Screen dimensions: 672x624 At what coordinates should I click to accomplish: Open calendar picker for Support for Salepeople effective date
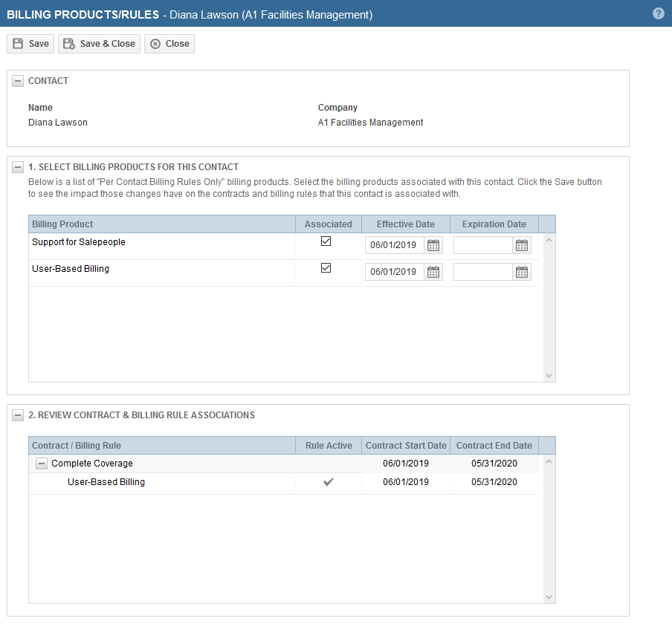pos(433,244)
